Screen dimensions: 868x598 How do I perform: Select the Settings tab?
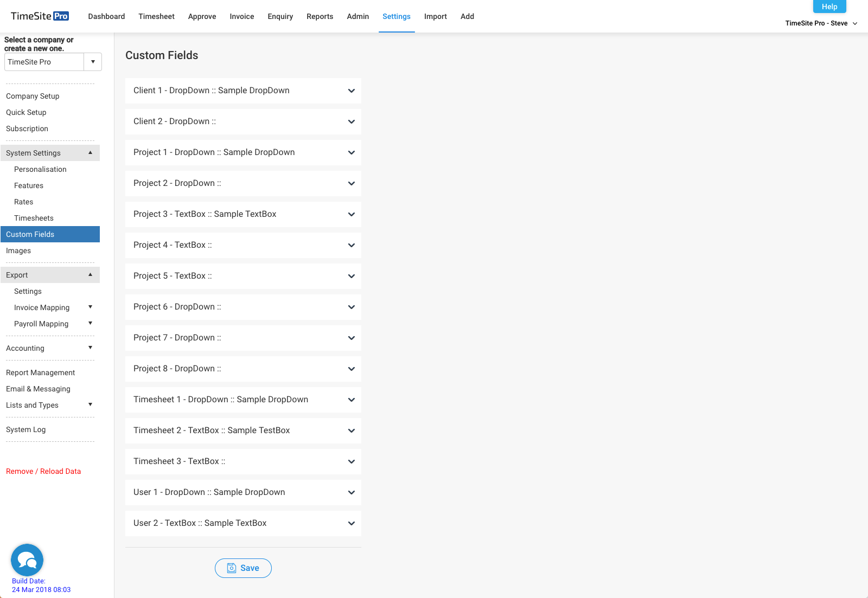click(396, 16)
